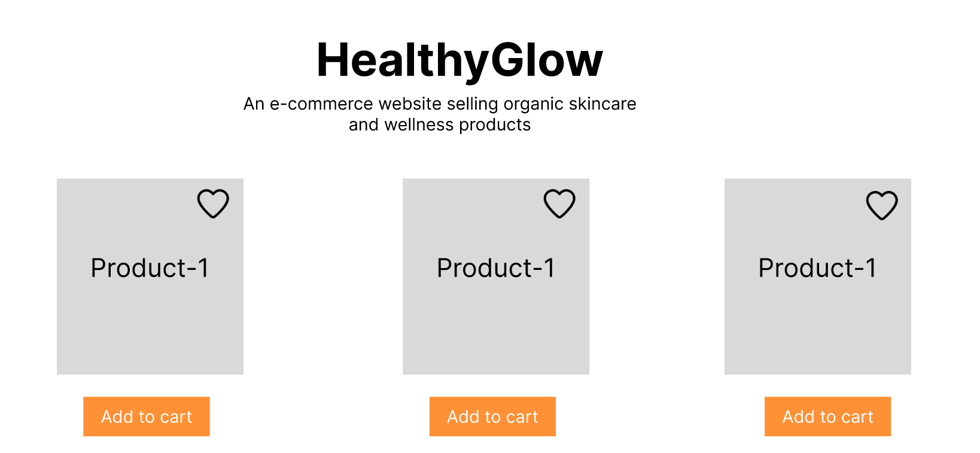Click the word "wellness" in the tagline
Screen dimensions: 980x453
point(419,125)
